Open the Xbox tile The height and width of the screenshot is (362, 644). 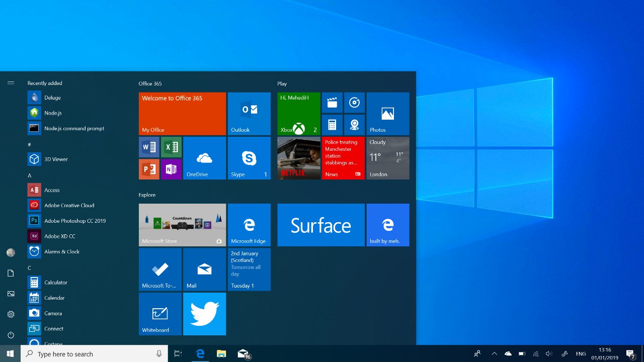[298, 114]
